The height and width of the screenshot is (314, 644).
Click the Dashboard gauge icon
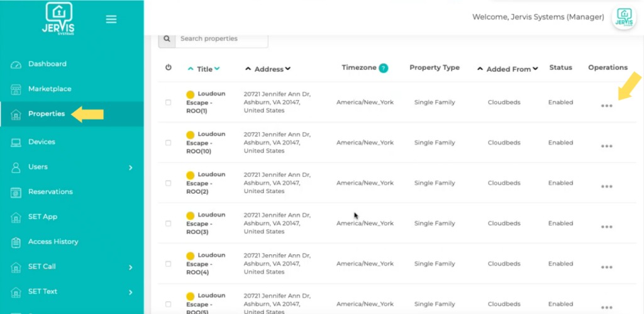click(16, 65)
